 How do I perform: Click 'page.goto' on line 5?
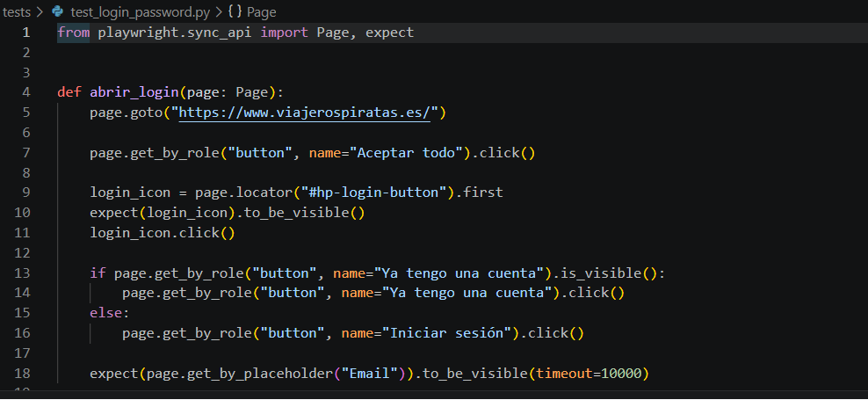(x=127, y=113)
